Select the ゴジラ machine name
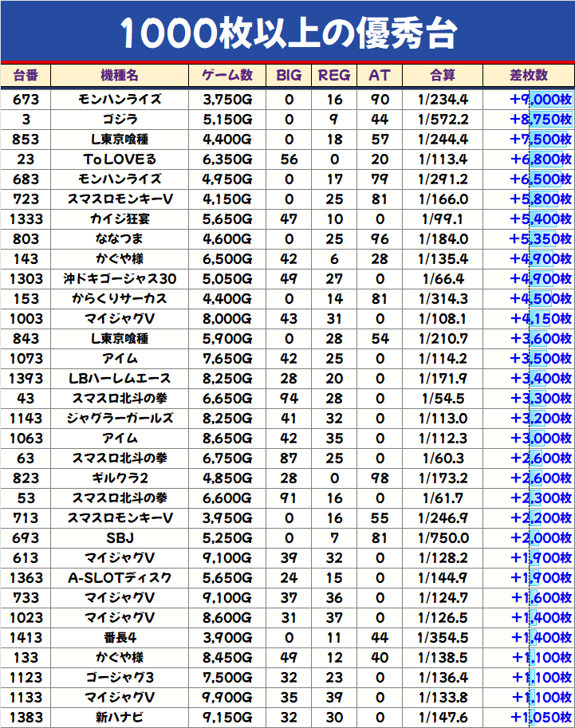The height and width of the screenshot is (728, 575). [120, 120]
